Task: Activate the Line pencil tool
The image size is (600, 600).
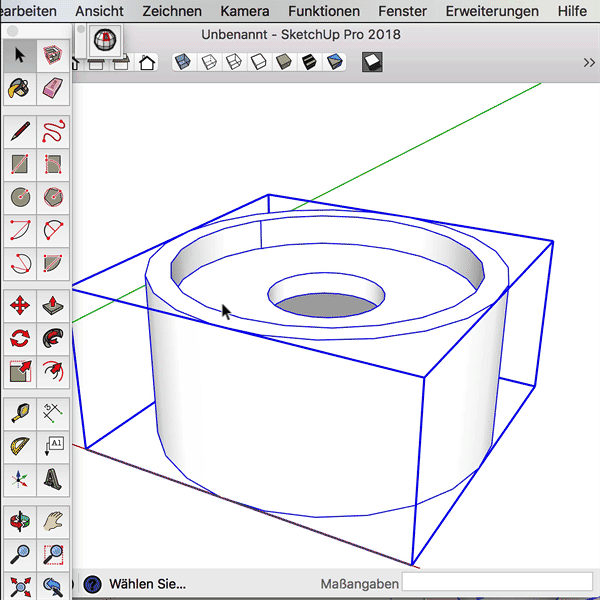Action: click(19, 130)
